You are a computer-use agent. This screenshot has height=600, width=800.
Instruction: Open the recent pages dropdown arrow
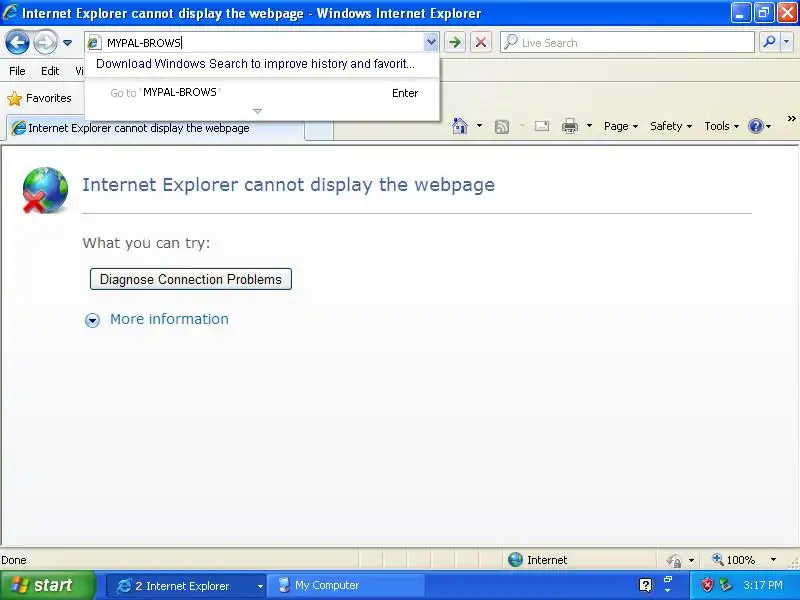coord(67,43)
